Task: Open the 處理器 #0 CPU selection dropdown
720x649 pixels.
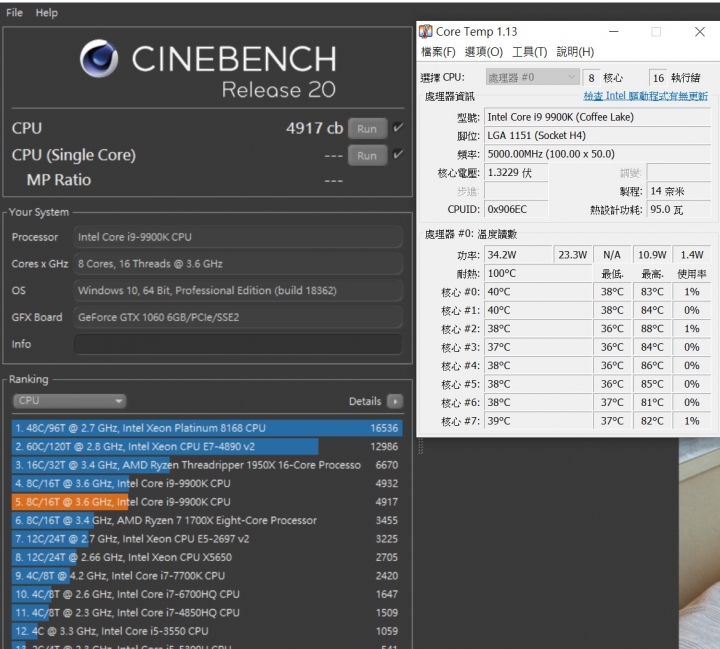Action: click(532, 77)
